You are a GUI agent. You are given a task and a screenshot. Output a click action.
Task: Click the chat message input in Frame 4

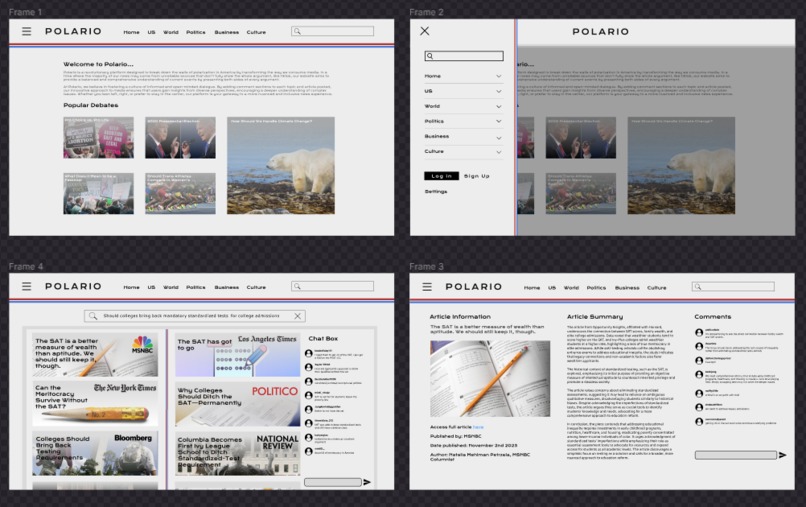point(333,482)
